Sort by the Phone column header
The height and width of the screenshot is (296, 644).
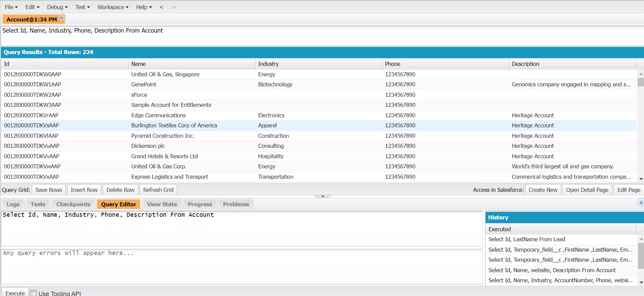point(445,64)
